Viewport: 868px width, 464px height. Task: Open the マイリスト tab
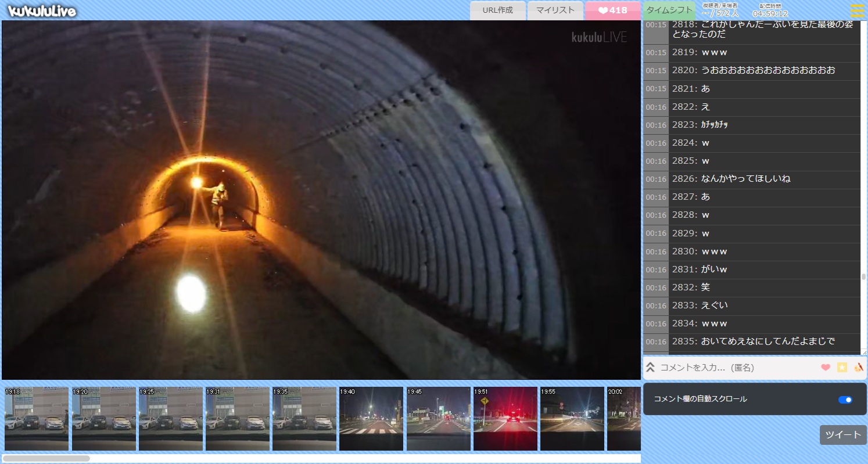[555, 10]
